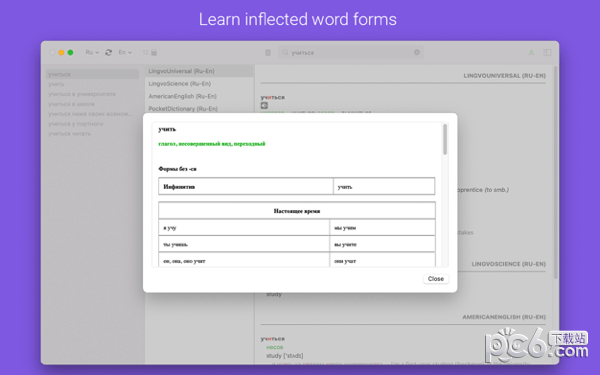Click the LINGVOUNIVERSAL (RU-EN) section header
This screenshot has height=375, width=600.
click(504, 76)
